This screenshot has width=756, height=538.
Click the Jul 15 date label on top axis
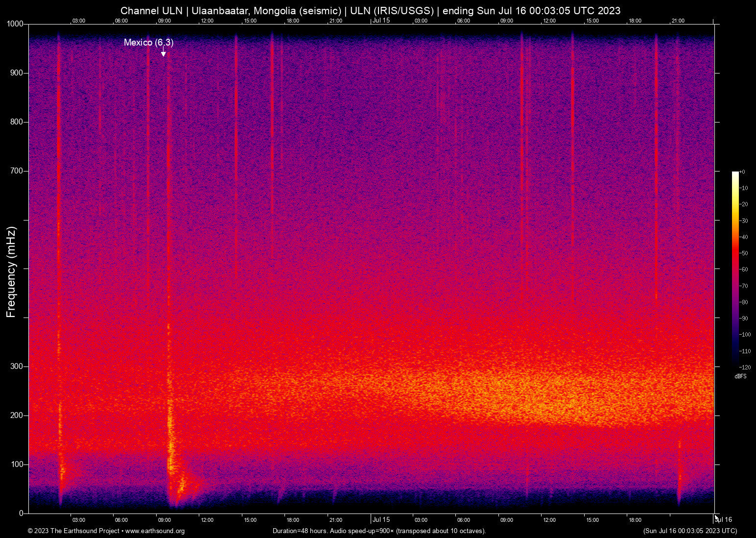pyautogui.click(x=381, y=20)
